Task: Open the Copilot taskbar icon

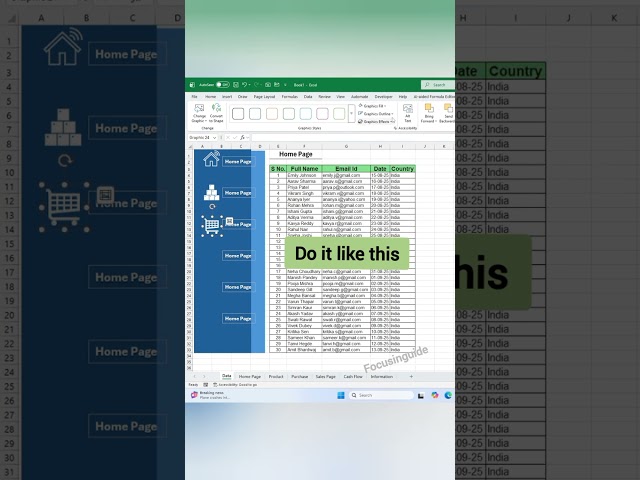Action: (435, 395)
